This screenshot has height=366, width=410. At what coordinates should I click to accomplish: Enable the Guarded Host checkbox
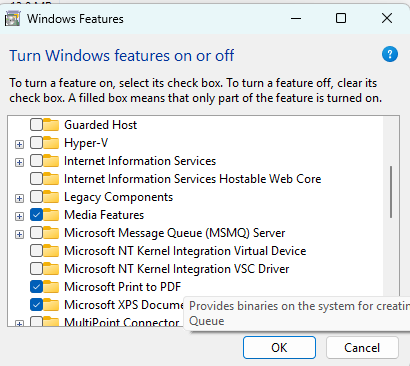click(36, 125)
